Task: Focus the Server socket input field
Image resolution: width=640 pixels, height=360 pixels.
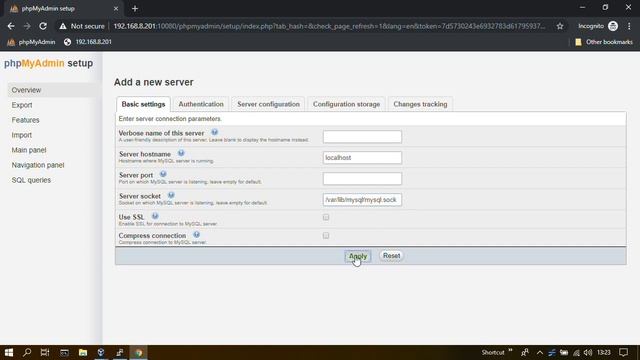Action: [362, 200]
